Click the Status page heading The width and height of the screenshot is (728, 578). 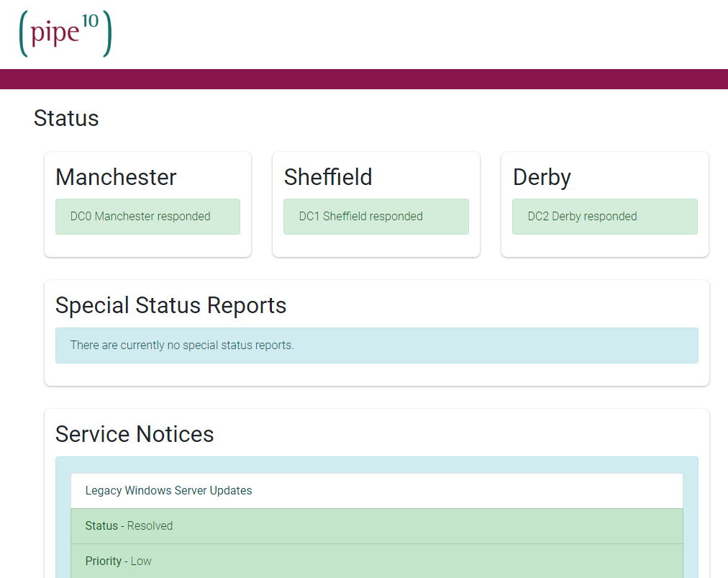coord(66,118)
